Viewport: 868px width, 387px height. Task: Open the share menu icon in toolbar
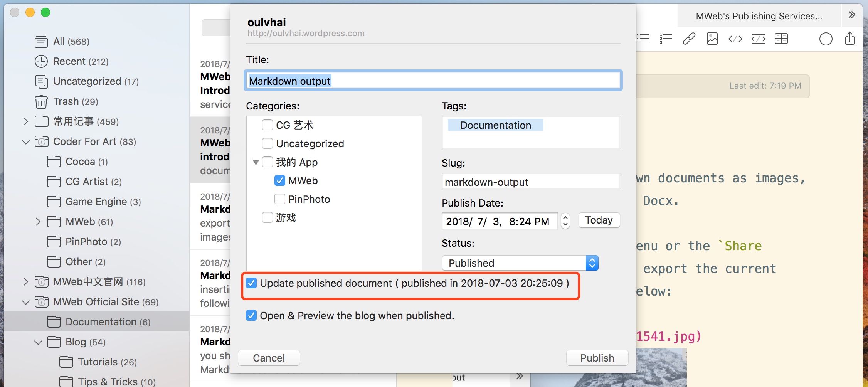coord(849,38)
